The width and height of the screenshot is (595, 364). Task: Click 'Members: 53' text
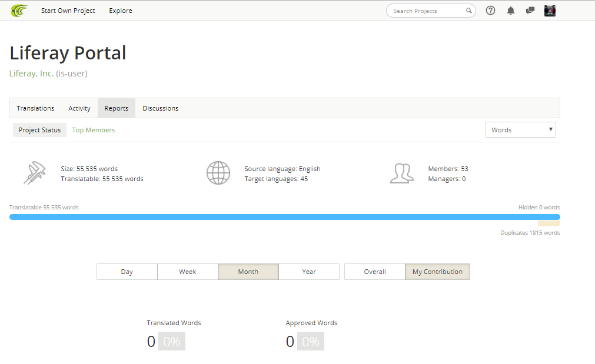(x=448, y=169)
